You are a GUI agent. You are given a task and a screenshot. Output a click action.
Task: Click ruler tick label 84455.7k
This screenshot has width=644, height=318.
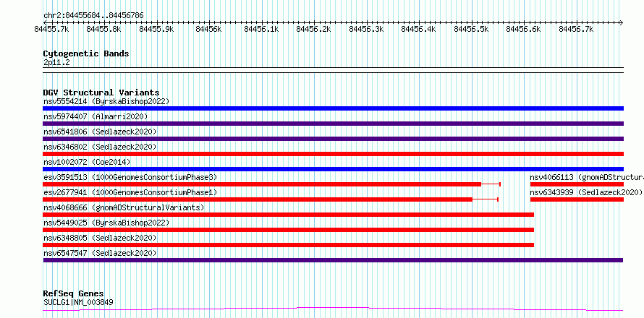(x=52, y=29)
